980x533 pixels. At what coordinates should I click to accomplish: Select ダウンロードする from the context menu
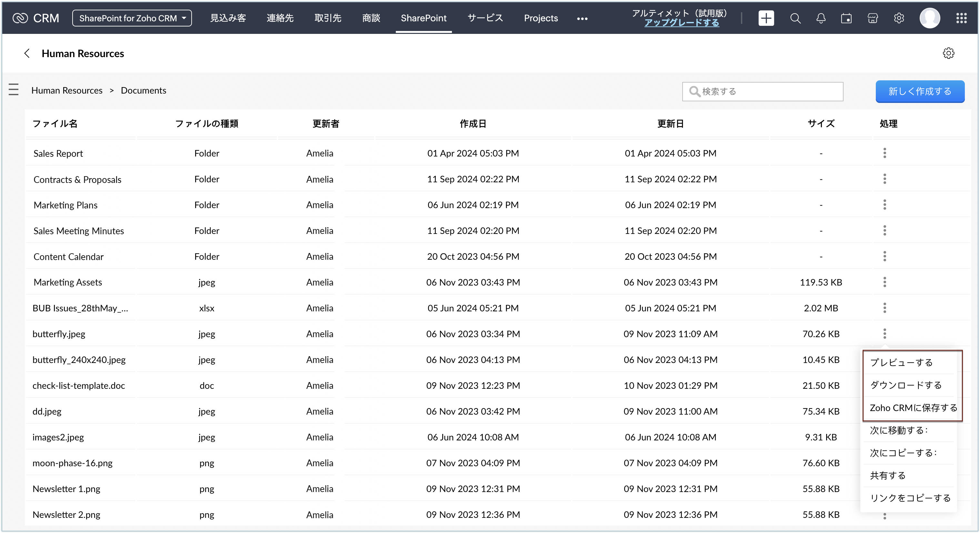tap(905, 385)
